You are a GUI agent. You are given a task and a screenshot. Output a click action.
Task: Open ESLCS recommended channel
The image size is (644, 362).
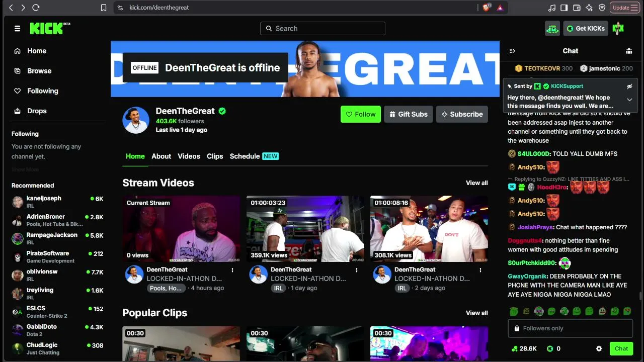point(57,312)
